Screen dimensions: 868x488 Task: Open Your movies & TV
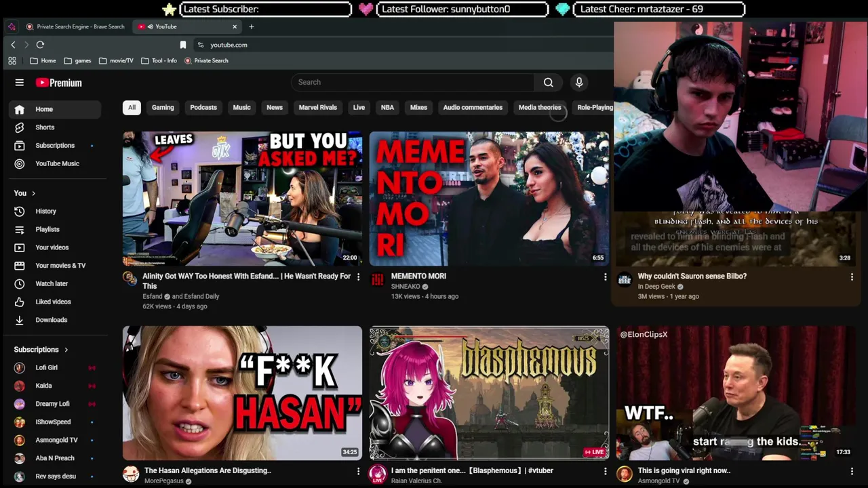(x=54, y=266)
